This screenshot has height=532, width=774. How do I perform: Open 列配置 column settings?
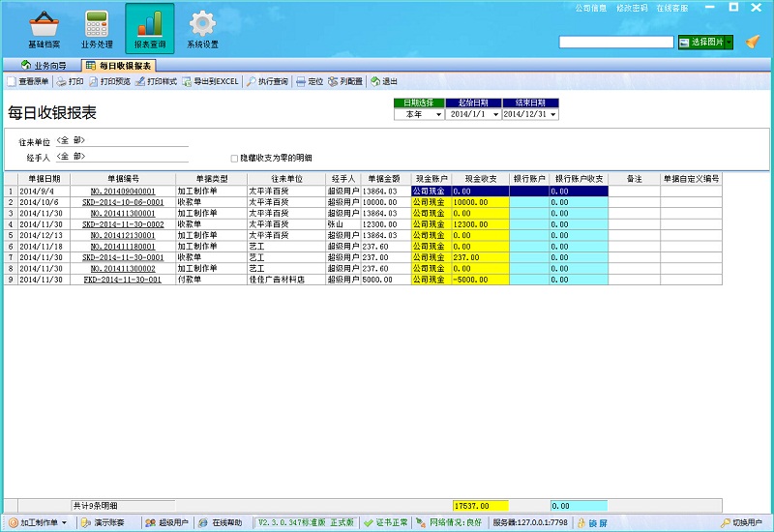point(345,82)
